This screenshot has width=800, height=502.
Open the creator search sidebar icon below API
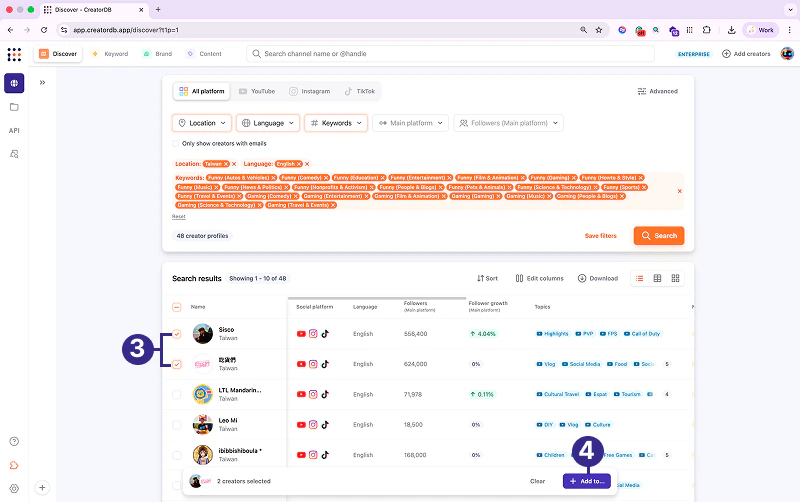click(x=14, y=154)
